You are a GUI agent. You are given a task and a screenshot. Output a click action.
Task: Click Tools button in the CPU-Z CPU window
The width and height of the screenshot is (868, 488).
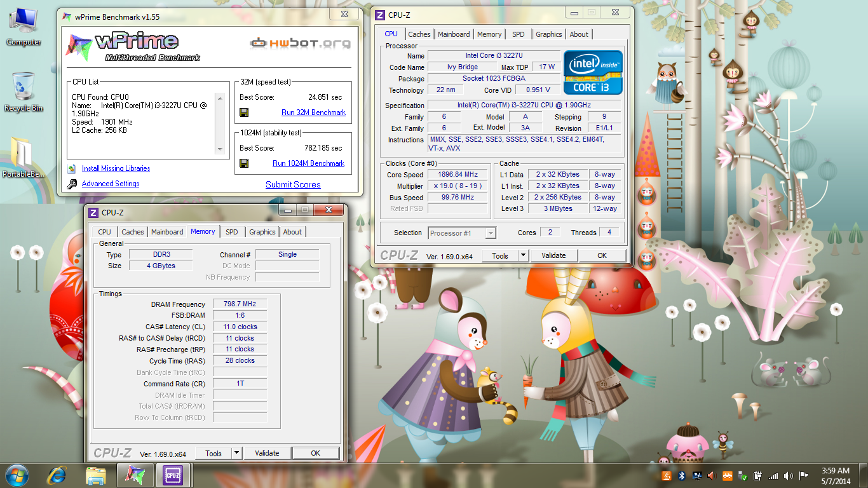tap(500, 255)
